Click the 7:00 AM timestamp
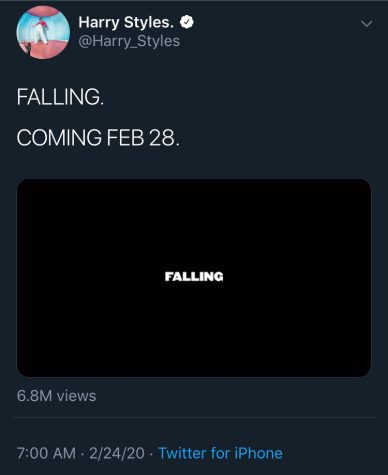388x475 pixels. (x=46, y=453)
